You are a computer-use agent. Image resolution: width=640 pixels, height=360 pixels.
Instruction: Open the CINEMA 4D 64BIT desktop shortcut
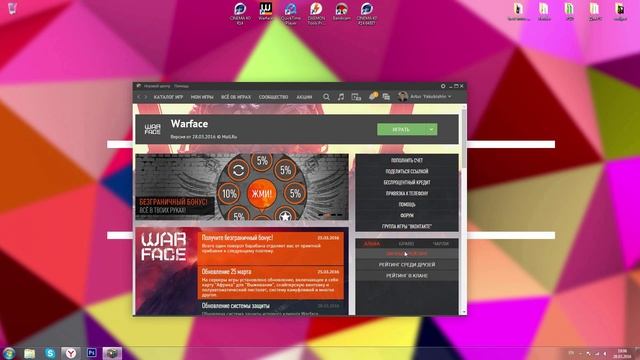(x=366, y=13)
